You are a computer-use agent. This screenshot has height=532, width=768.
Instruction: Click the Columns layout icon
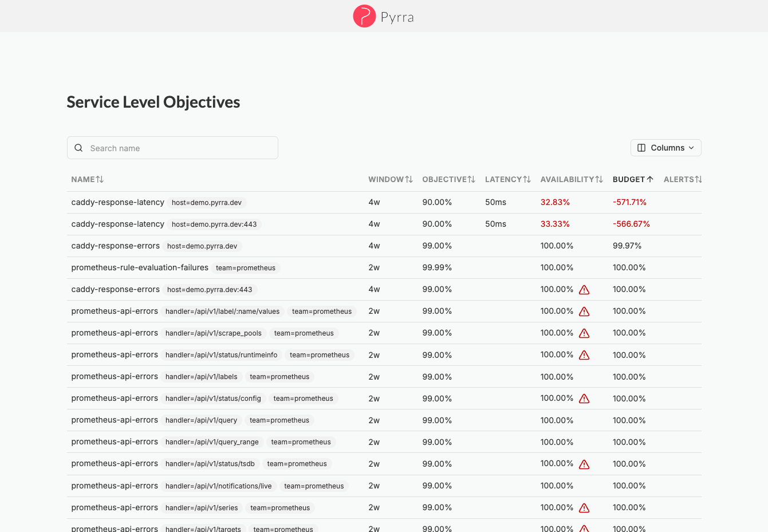641,148
